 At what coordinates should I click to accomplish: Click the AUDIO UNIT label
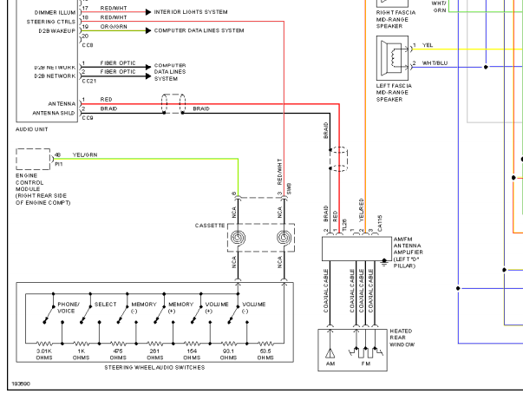(x=32, y=129)
